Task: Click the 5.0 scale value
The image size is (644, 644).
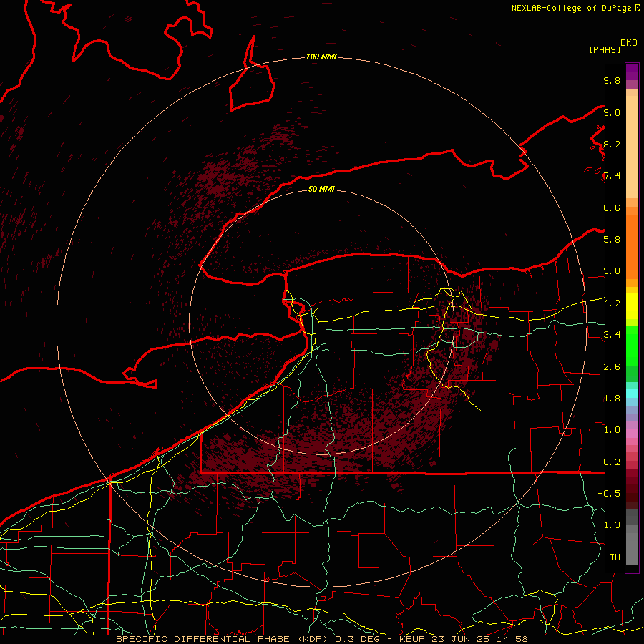Action: (612, 271)
